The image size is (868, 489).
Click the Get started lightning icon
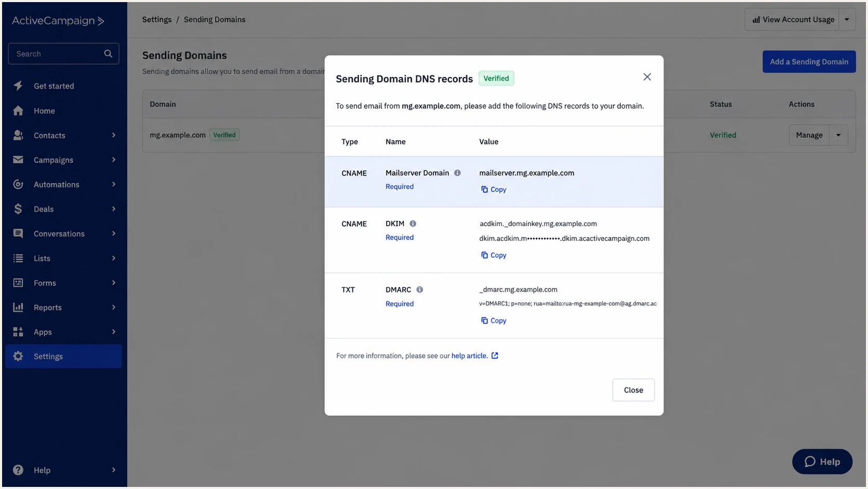click(18, 86)
